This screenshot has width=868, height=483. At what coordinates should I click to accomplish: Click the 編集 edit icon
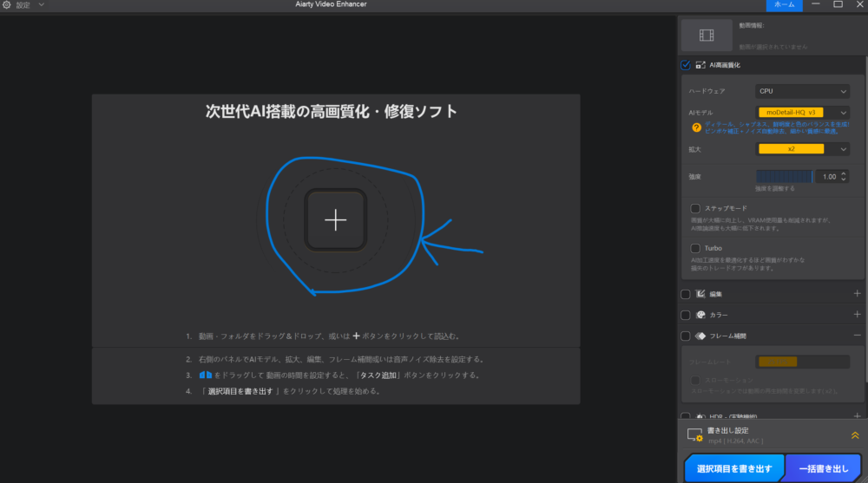(700, 294)
